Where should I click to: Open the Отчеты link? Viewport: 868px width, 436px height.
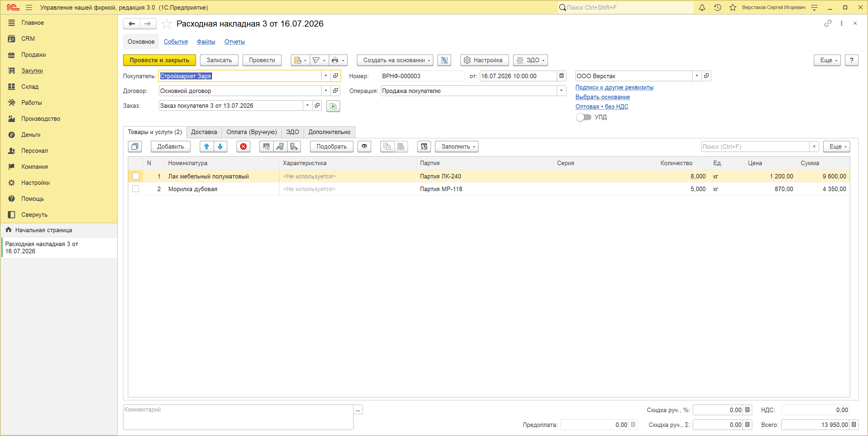pyautogui.click(x=235, y=42)
